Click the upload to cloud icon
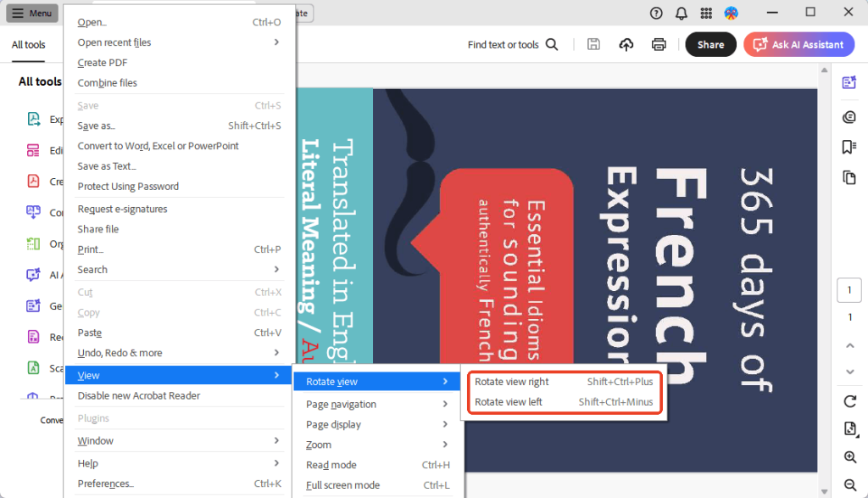868x498 pixels. pyautogui.click(x=626, y=45)
